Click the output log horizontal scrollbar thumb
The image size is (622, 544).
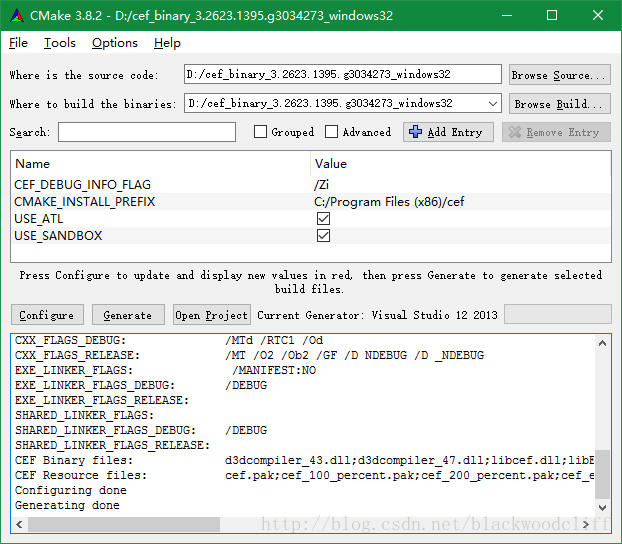[124, 524]
